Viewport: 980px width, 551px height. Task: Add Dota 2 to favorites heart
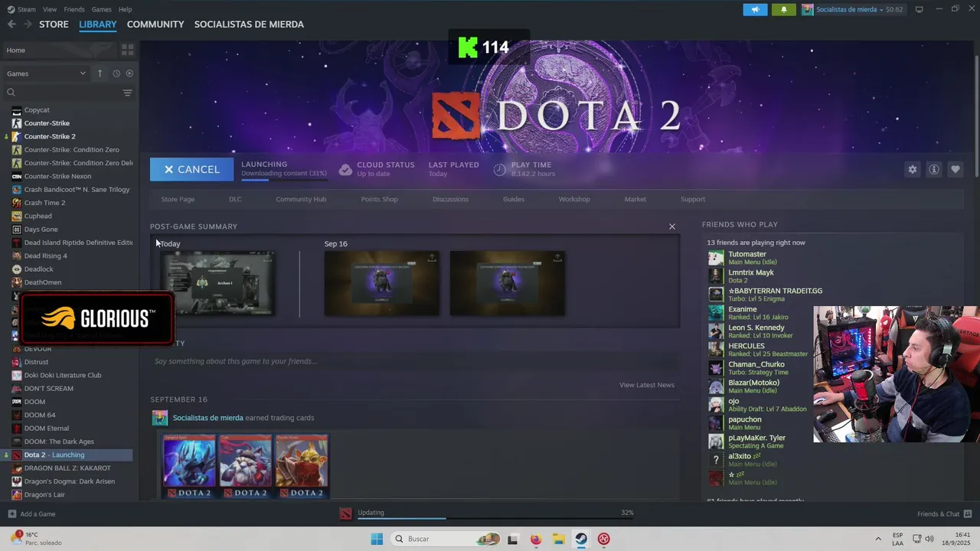(x=955, y=169)
